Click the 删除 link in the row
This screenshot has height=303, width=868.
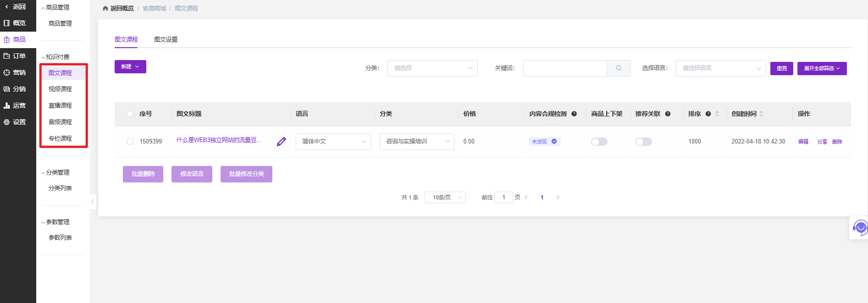837,142
